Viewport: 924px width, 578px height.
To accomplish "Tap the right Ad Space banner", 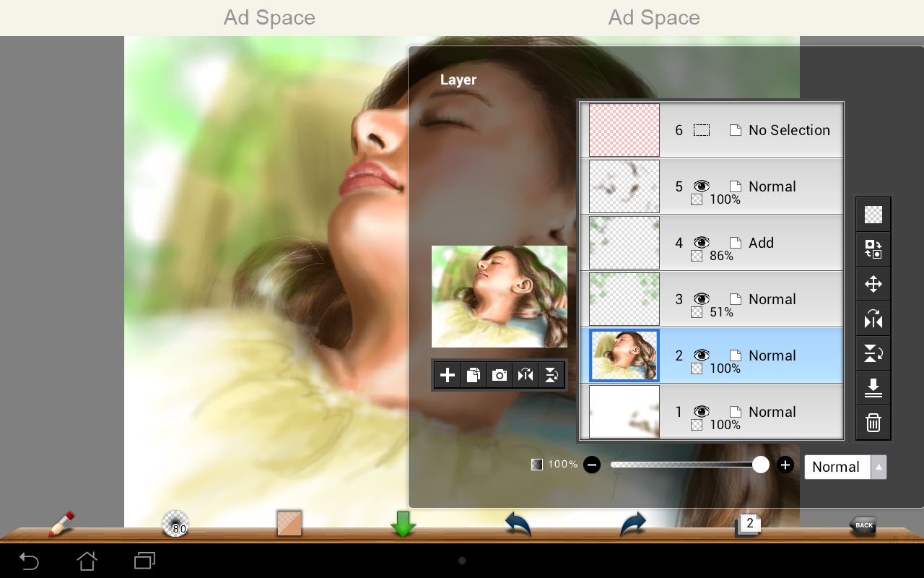I will (654, 17).
